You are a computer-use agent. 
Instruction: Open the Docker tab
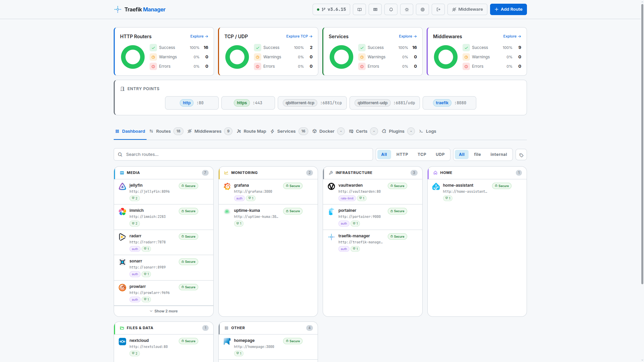(328, 131)
